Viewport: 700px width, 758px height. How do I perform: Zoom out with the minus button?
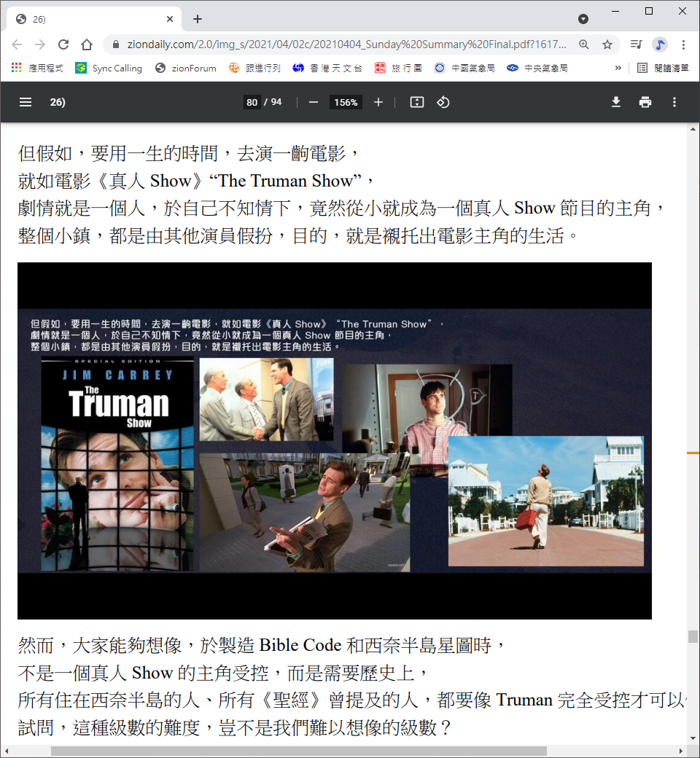[314, 102]
